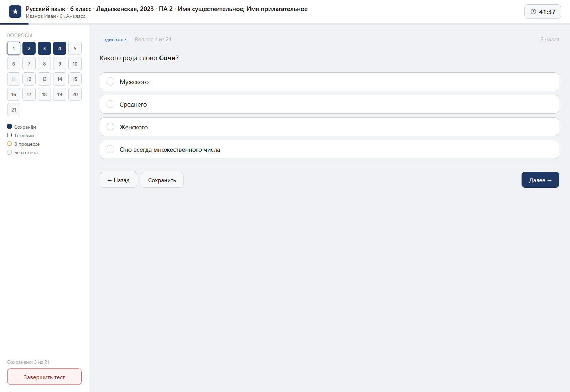Choose Оно всегда множественного числа radio button
Viewport: 570px width, 392px height.
coord(110,149)
